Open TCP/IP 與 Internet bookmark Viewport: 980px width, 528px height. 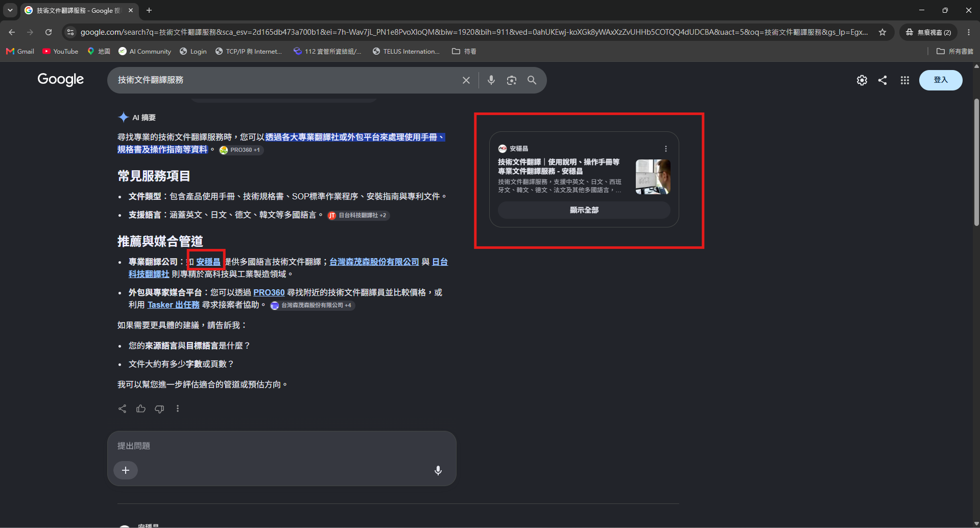(x=249, y=51)
